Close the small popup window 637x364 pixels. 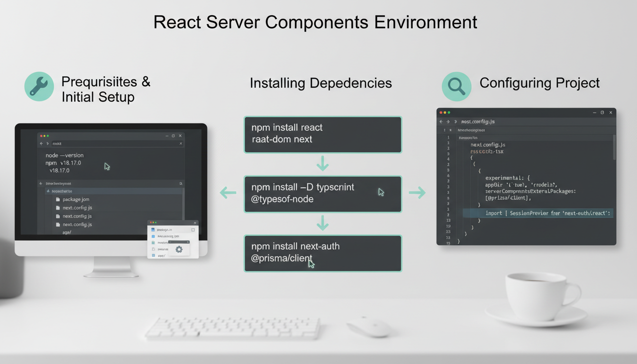coord(195,222)
